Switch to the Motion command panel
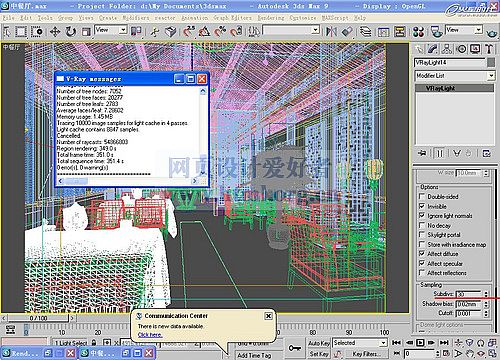Image resolution: width=500 pixels, height=360 pixels. [461, 49]
